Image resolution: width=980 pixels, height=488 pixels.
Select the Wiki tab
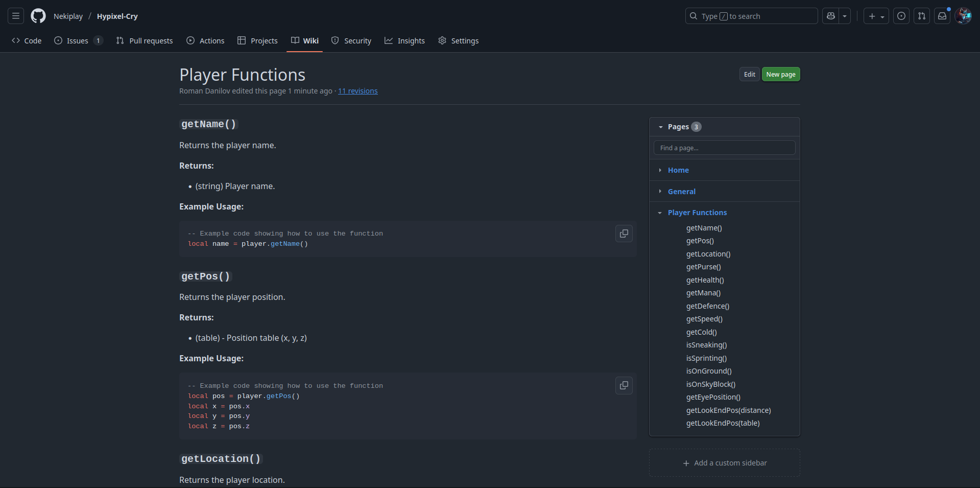(305, 40)
